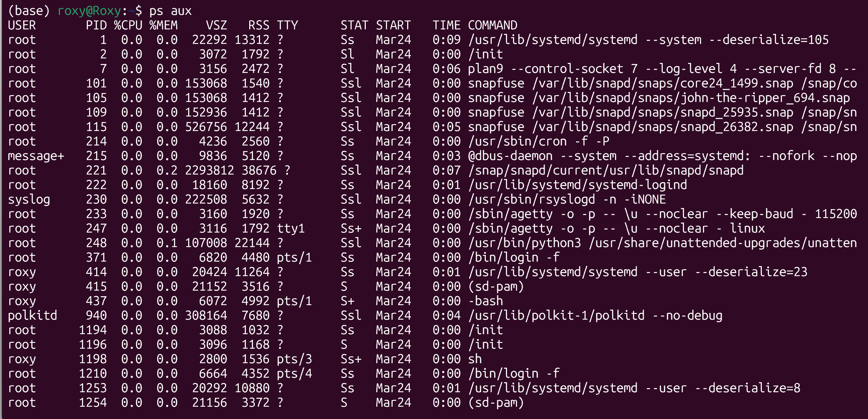Click the tty1 terminal value
This screenshot has width=868, height=419.
291,228
